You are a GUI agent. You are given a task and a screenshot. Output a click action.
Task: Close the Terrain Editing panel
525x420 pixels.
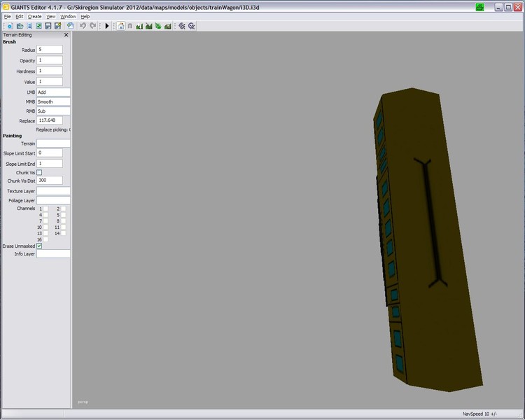pyautogui.click(x=66, y=35)
